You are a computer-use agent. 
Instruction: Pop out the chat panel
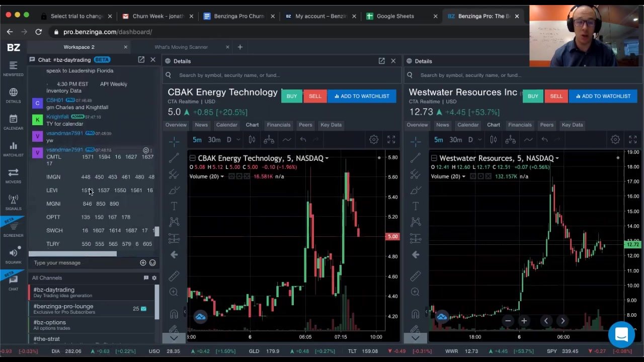tap(141, 59)
